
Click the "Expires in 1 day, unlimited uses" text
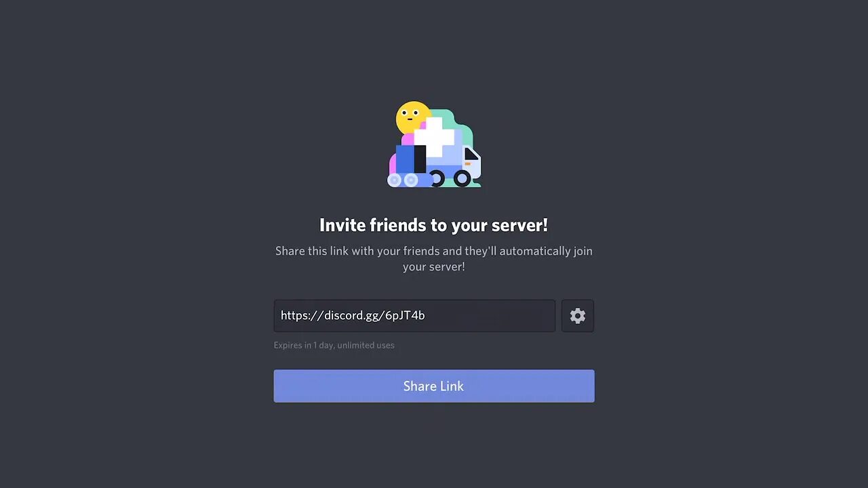click(334, 345)
